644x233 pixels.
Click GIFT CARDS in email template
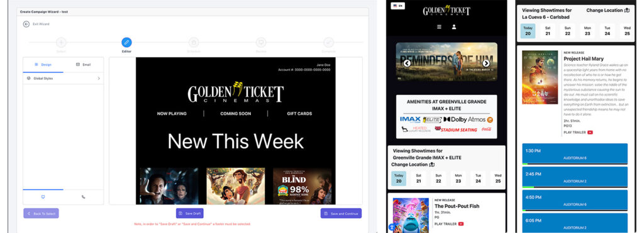[x=299, y=114]
